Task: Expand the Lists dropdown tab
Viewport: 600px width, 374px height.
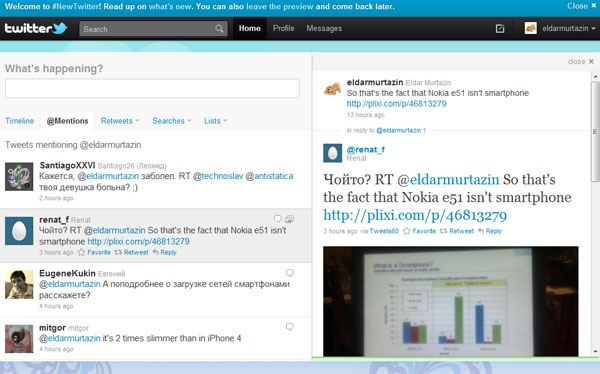Action: tap(215, 121)
